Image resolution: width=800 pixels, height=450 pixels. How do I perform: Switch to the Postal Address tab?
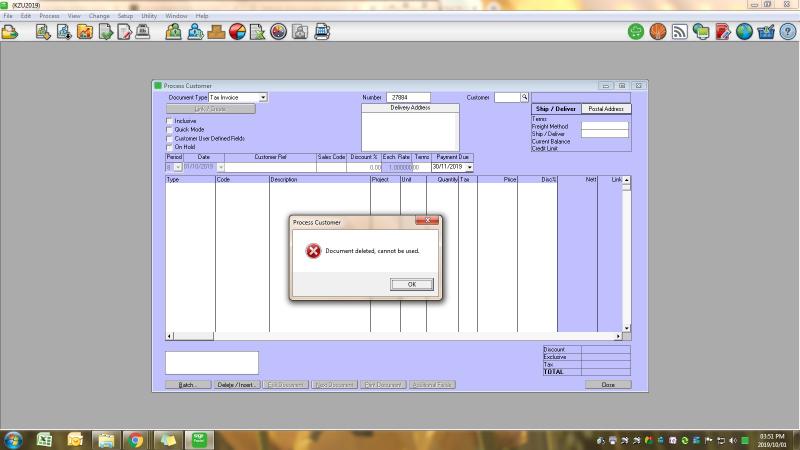point(606,109)
